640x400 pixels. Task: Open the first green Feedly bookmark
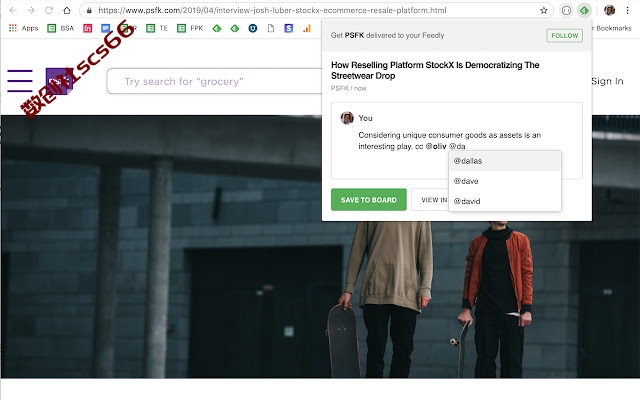point(217,28)
